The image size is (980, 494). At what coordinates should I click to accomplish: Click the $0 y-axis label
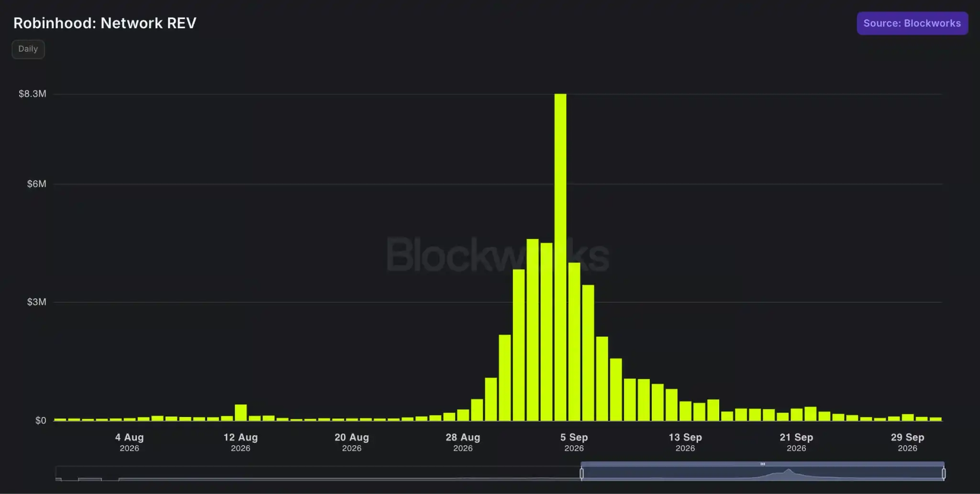pos(41,420)
